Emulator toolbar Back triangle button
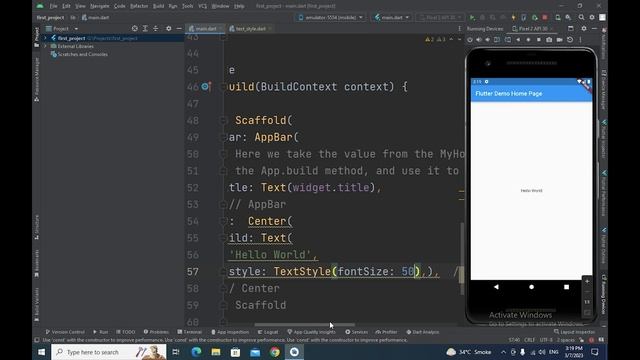The height and width of the screenshot is (360, 640). pos(518,40)
